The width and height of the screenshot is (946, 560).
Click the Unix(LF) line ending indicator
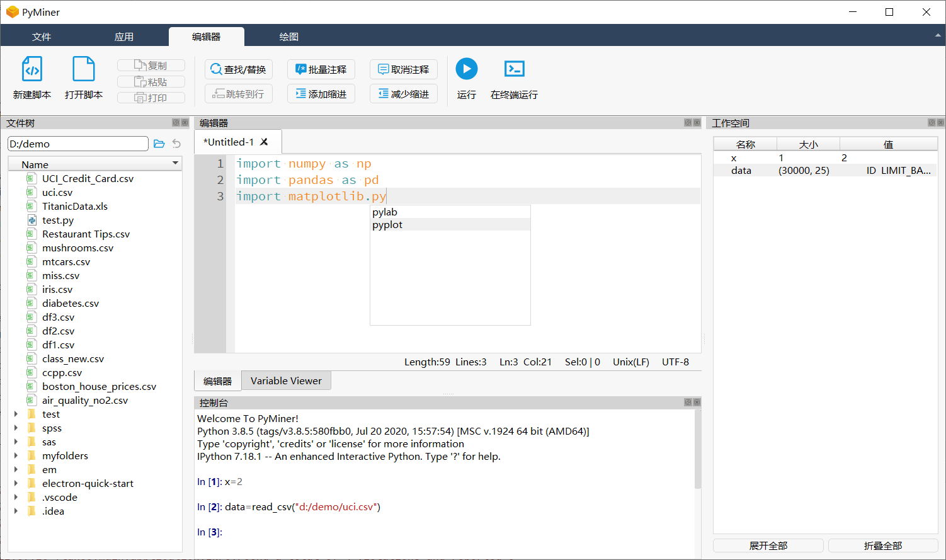[x=631, y=362]
